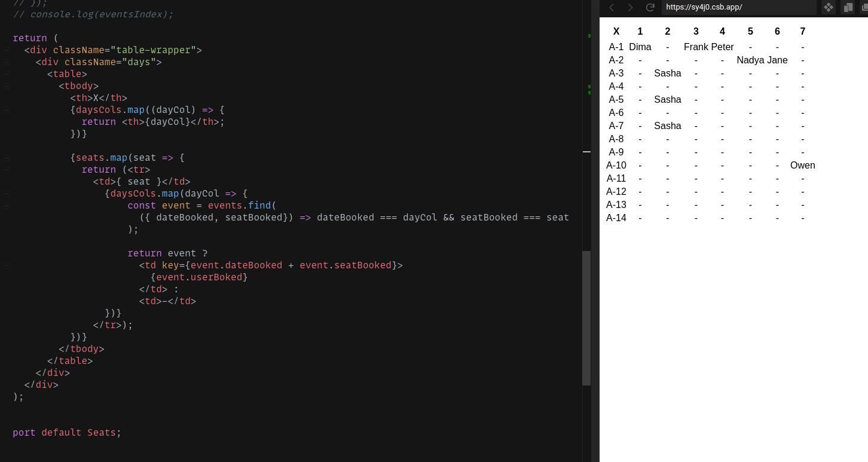Click the <td>-</td> code line

click(x=167, y=301)
